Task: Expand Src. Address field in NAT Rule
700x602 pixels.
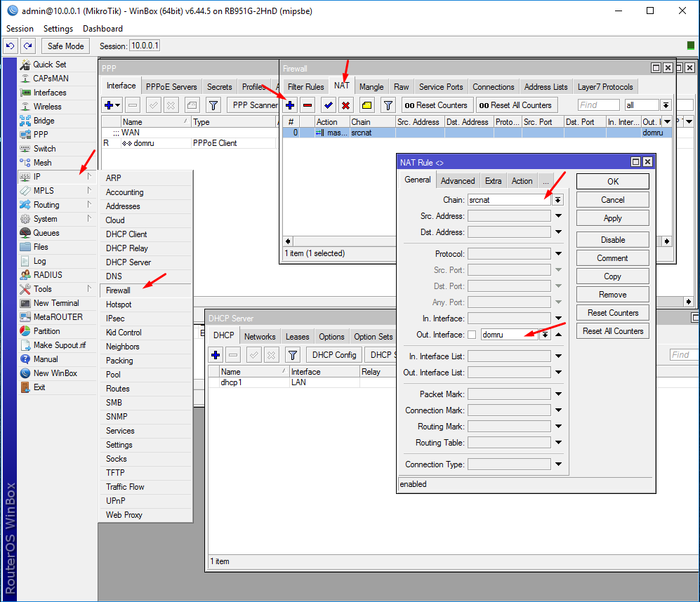Action: (558, 216)
